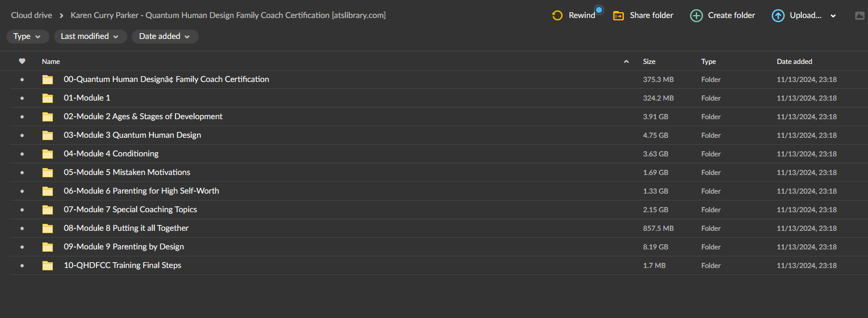
Task: Select the 01-Module 1 folder name
Action: point(87,98)
